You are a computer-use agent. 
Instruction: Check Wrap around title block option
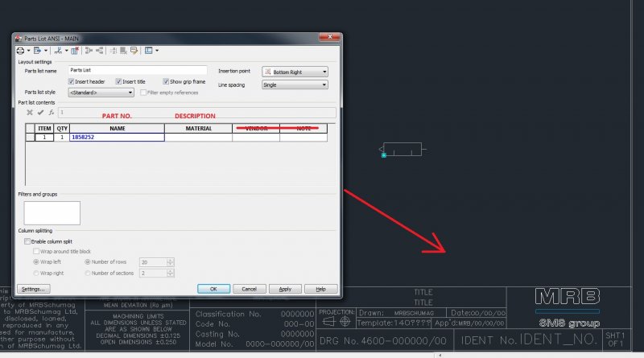click(x=36, y=251)
